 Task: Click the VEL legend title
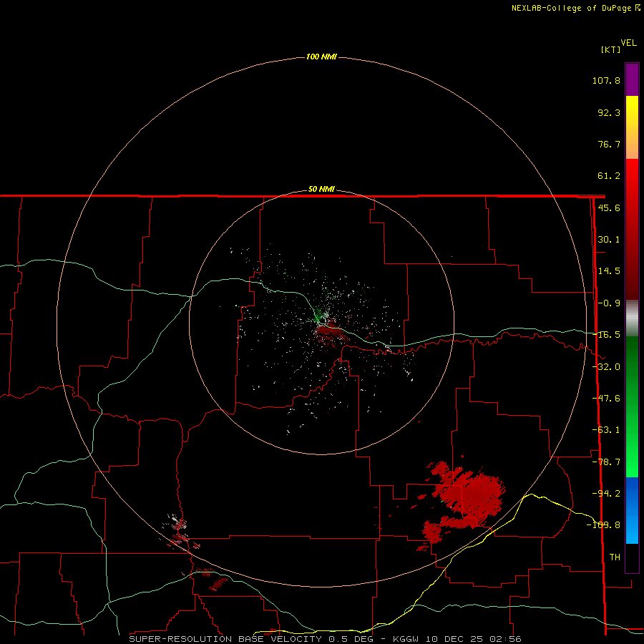tap(628, 43)
